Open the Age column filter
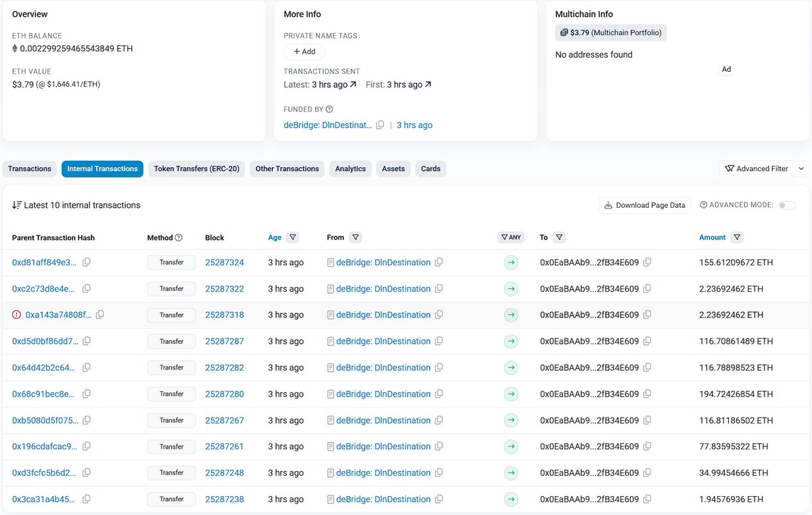Image resolution: width=812 pixels, height=515 pixels. [x=292, y=238]
